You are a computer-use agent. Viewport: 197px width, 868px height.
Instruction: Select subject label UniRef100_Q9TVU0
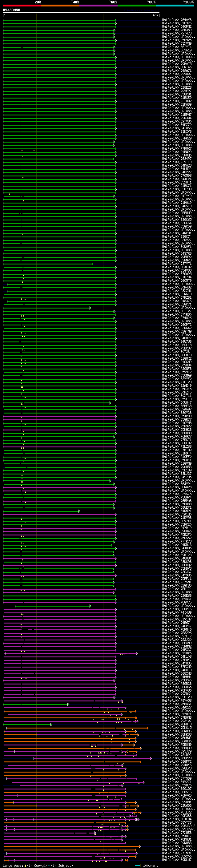coord(177,121)
